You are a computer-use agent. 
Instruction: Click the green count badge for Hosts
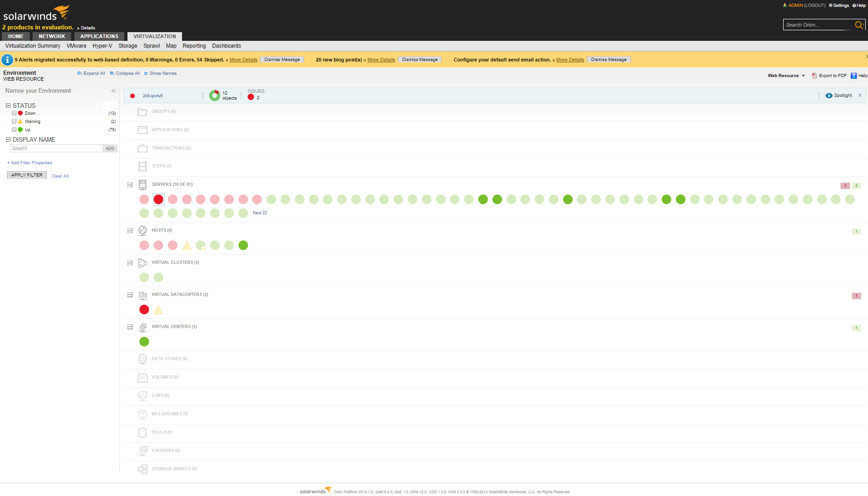tap(857, 232)
